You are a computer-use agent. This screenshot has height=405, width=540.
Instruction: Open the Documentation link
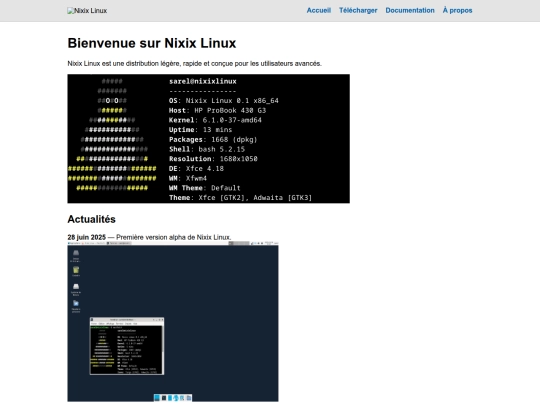click(x=410, y=10)
